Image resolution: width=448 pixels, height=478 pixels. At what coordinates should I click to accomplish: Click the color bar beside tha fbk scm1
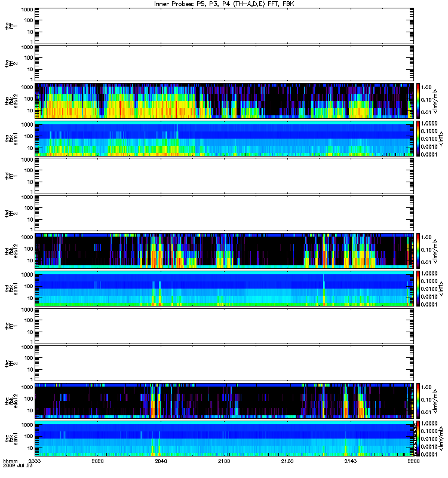418,139
